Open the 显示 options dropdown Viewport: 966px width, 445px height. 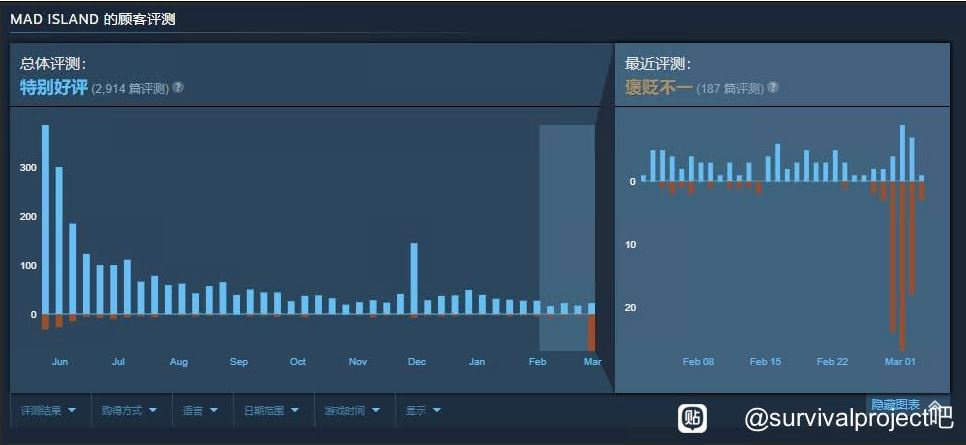pyautogui.click(x=423, y=410)
